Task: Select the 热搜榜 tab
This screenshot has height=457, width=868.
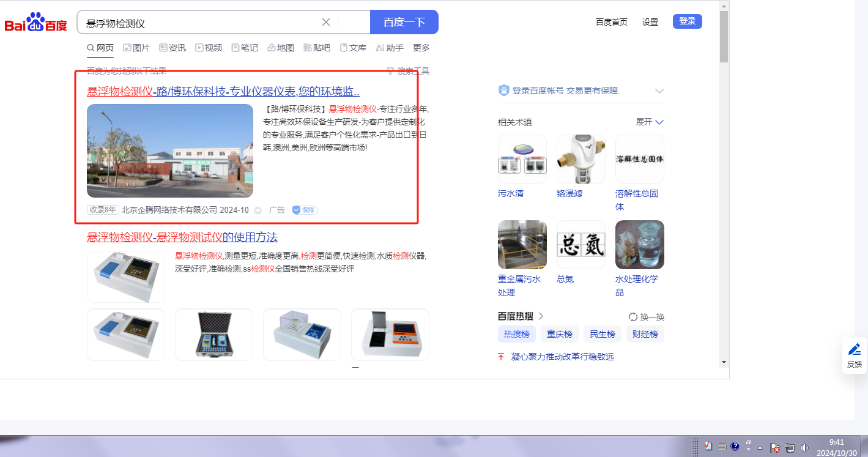Action: click(x=517, y=334)
